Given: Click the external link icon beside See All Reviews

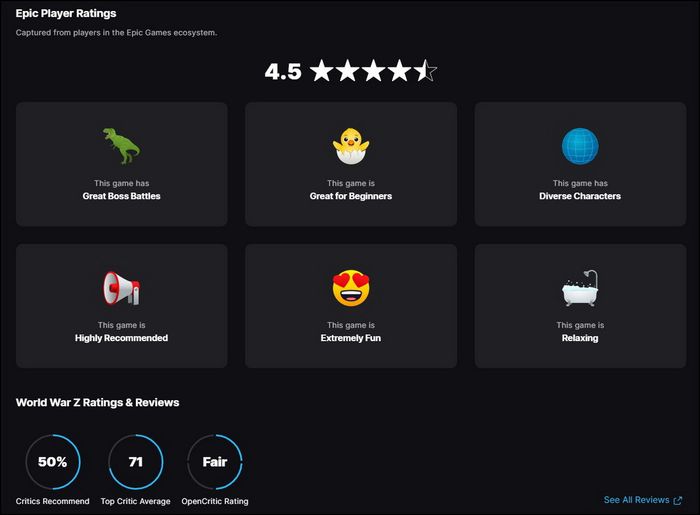Looking at the screenshot, I should click(x=678, y=500).
